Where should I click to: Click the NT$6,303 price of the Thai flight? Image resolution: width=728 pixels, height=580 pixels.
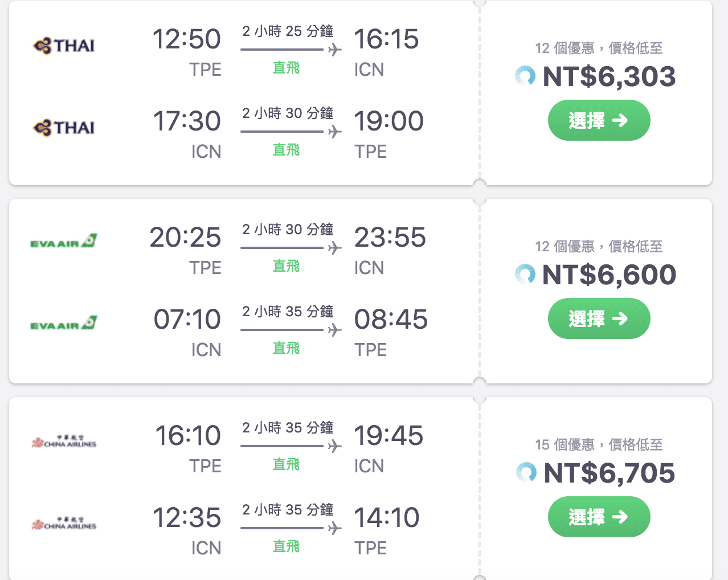click(x=609, y=76)
